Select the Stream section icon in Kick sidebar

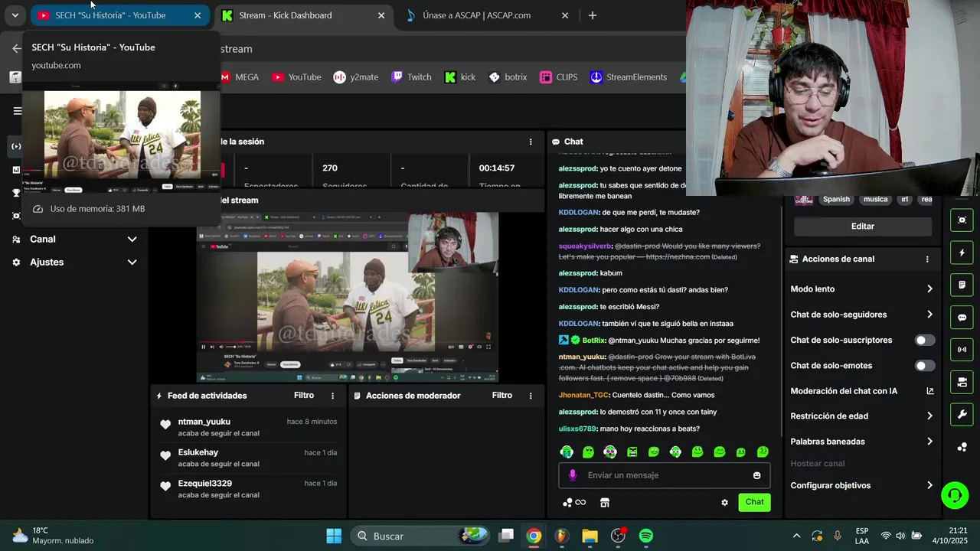coord(16,146)
